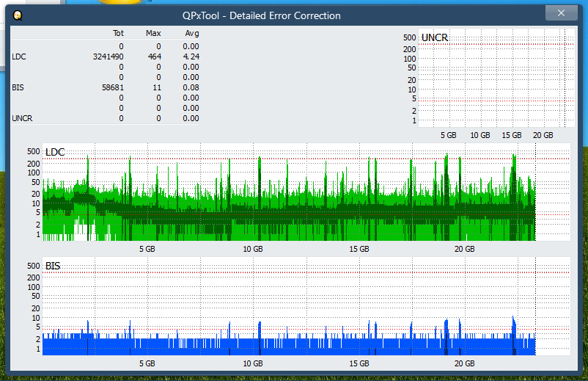This screenshot has width=588, height=381.
Task: Close the Detailed Error Correction window
Action: tap(562, 13)
